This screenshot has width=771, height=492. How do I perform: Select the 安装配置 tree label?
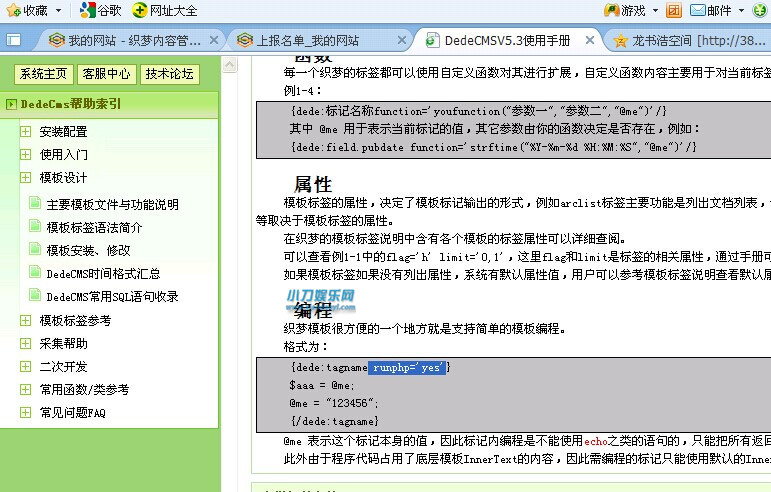pos(63,132)
